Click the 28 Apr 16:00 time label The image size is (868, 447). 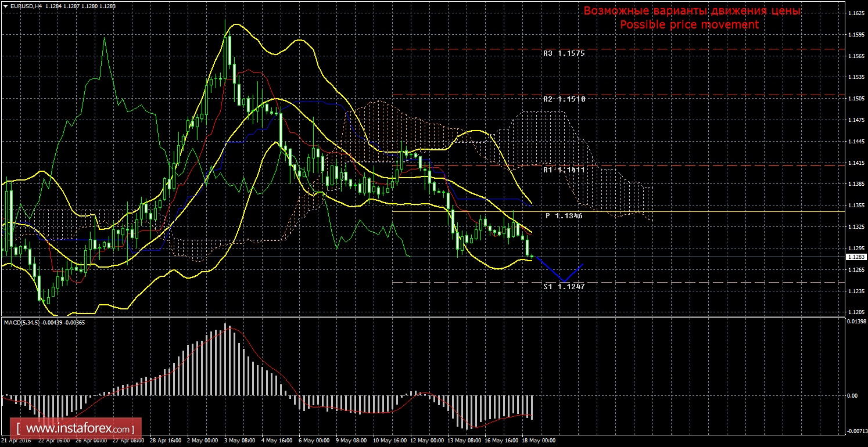click(x=165, y=441)
